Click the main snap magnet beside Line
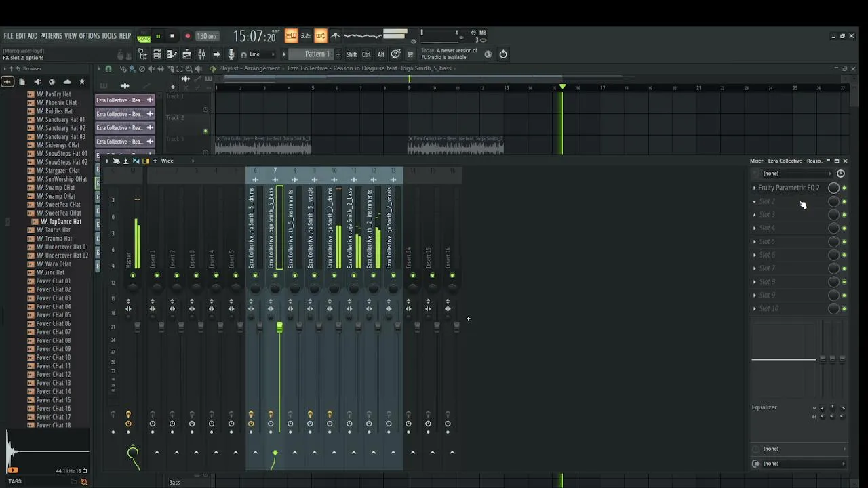The height and width of the screenshot is (488, 868). (243, 54)
